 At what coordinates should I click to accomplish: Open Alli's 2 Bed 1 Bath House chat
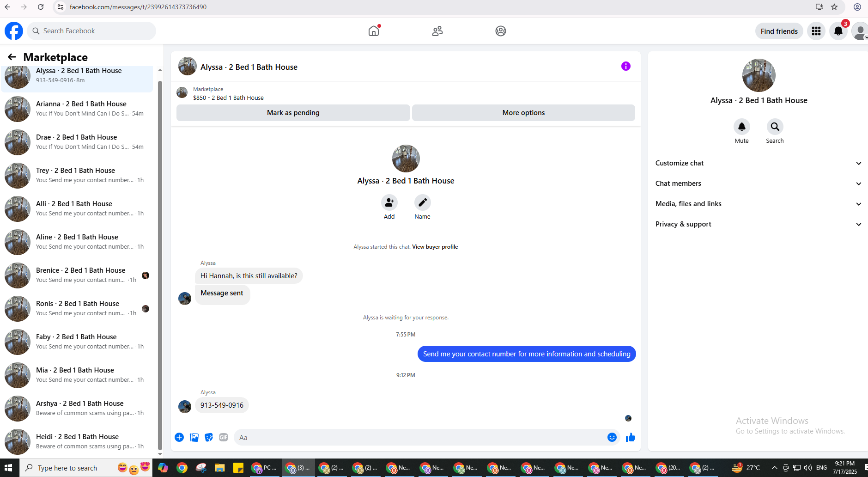pyautogui.click(x=77, y=209)
